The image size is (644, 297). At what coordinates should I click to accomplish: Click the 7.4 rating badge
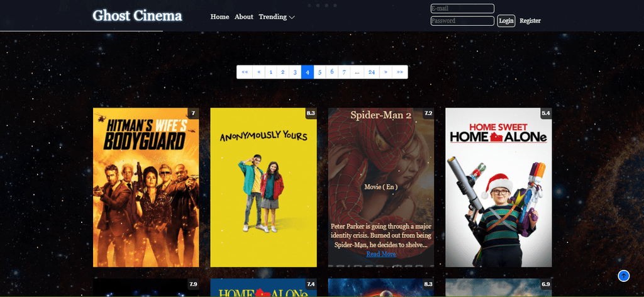coord(311,284)
